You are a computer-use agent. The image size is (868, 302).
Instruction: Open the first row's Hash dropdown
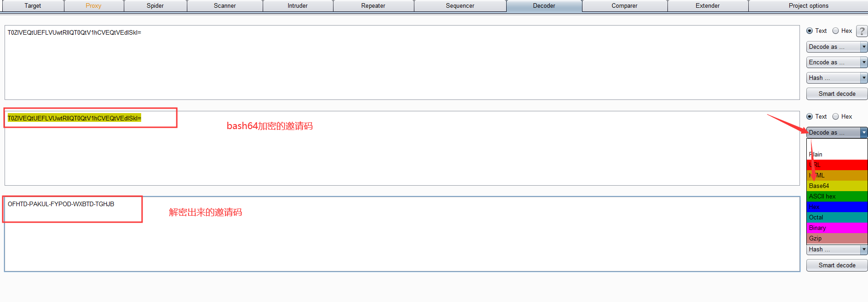pyautogui.click(x=836, y=78)
